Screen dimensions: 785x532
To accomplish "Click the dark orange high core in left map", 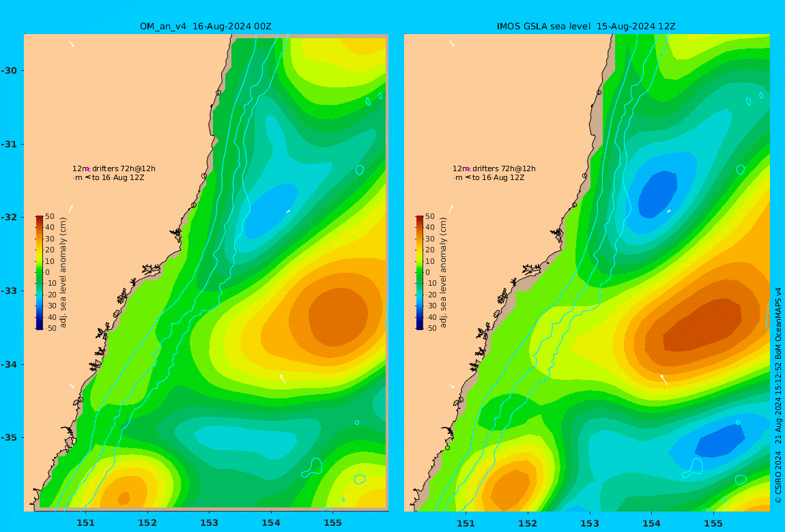I will pyautogui.click(x=339, y=317).
